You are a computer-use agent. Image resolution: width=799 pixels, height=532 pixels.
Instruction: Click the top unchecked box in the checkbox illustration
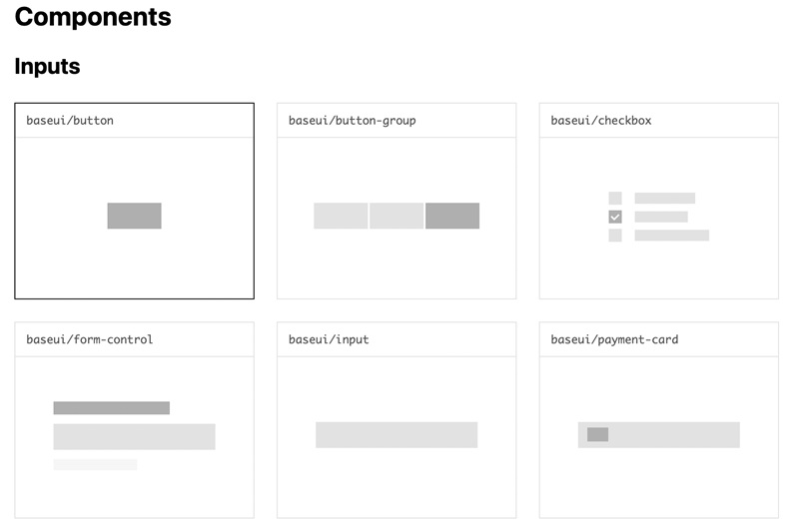pos(615,198)
